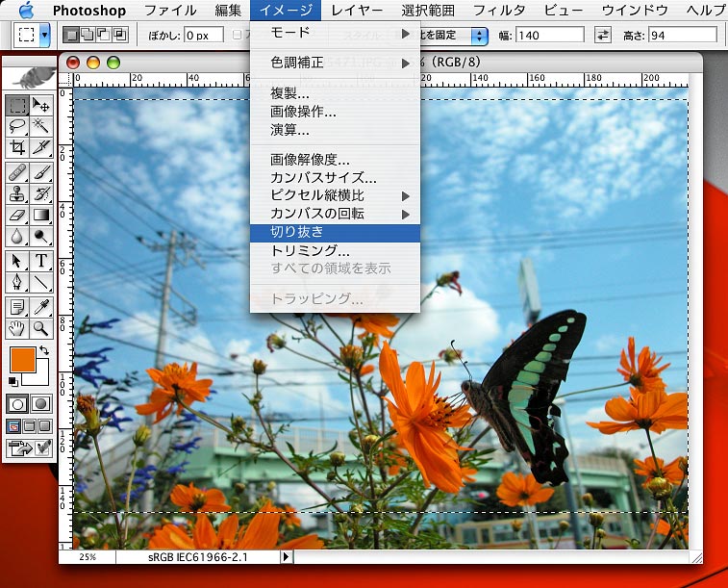Screen dimensions: 728x588
Task: Choose 切り抜き from the Image menu
Action: click(336, 232)
